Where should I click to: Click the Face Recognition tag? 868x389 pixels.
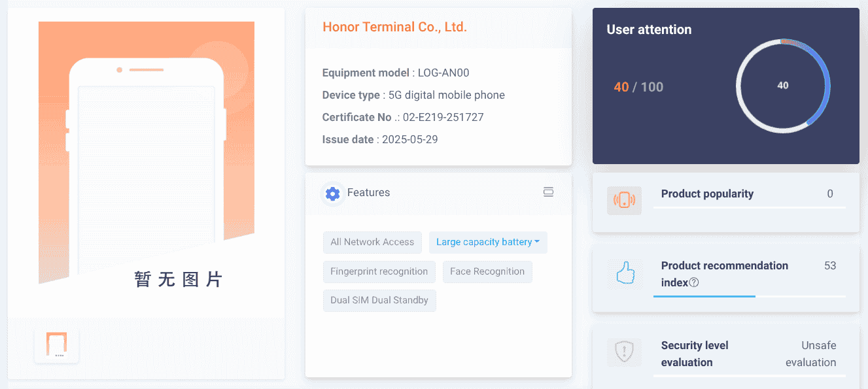(487, 272)
